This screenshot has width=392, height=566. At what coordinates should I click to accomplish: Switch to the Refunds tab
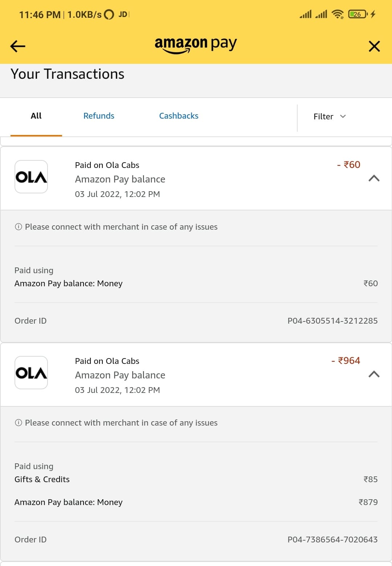point(99,116)
